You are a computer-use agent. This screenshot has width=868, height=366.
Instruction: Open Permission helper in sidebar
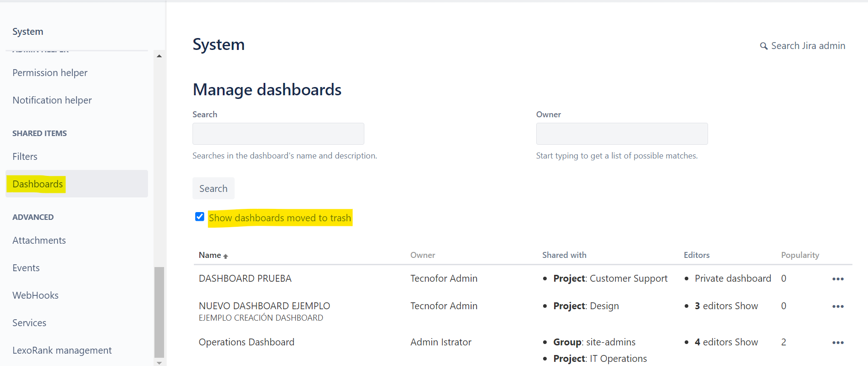click(50, 73)
